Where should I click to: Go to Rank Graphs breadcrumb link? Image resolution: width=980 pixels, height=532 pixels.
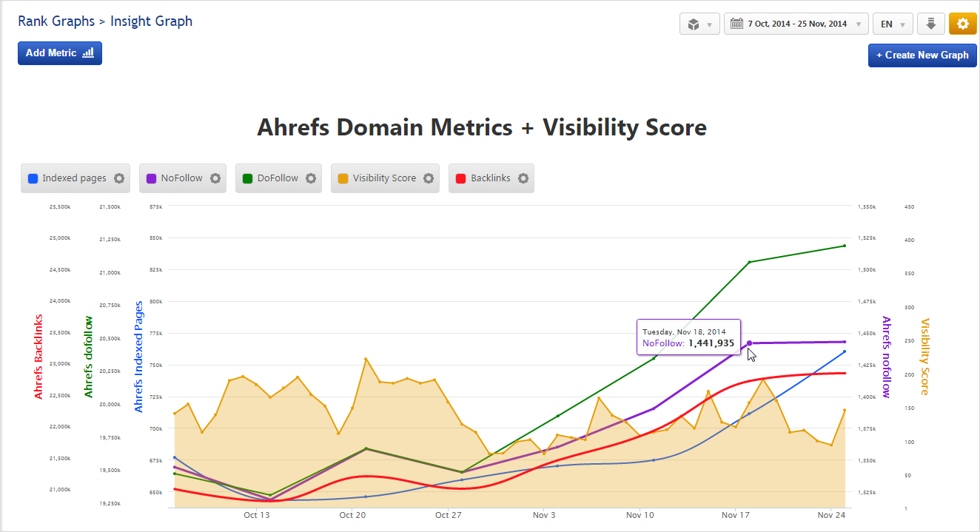tap(56, 21)
